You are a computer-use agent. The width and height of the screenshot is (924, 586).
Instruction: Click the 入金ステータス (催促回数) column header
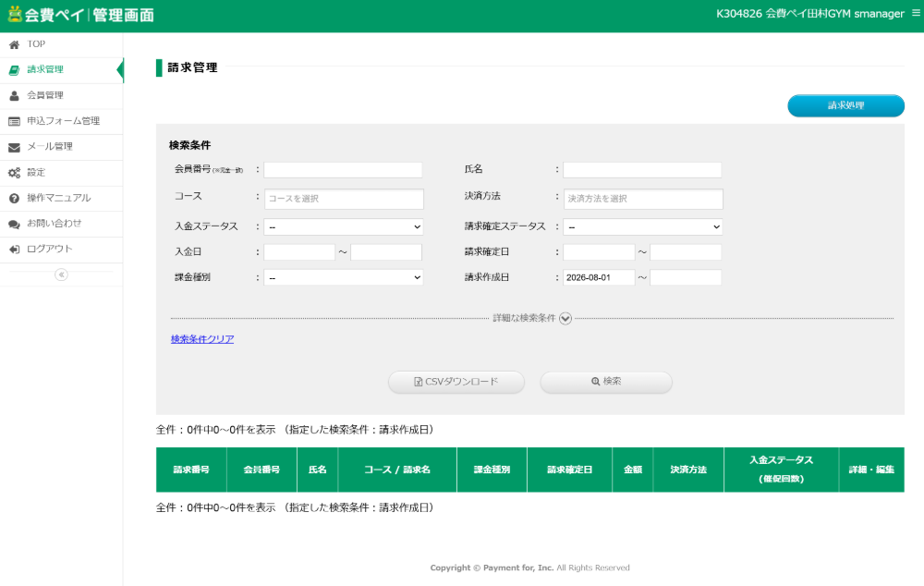[782, 470]
